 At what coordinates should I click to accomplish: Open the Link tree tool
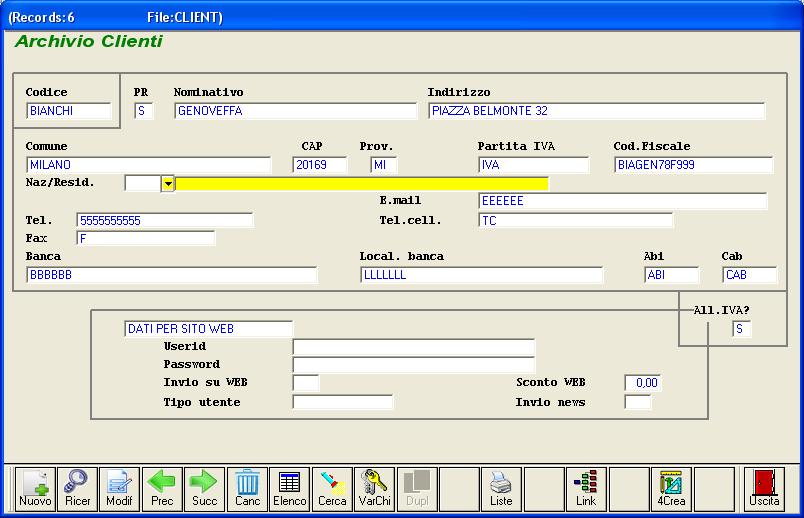point(587,489)
